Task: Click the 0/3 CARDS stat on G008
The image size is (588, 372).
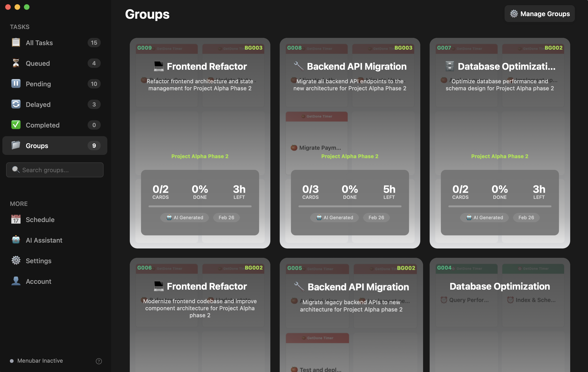Action: pos(310,192)
